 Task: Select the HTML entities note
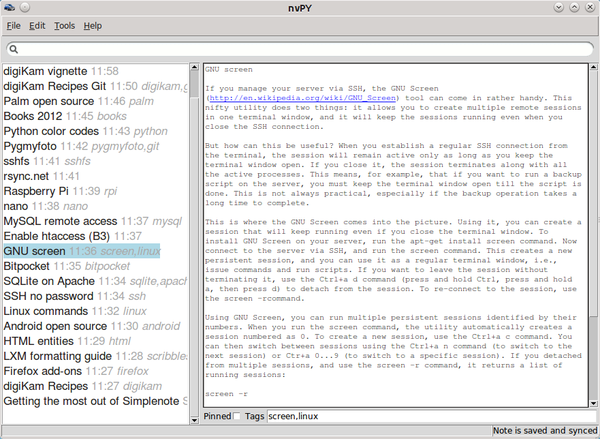coord(96,341)
